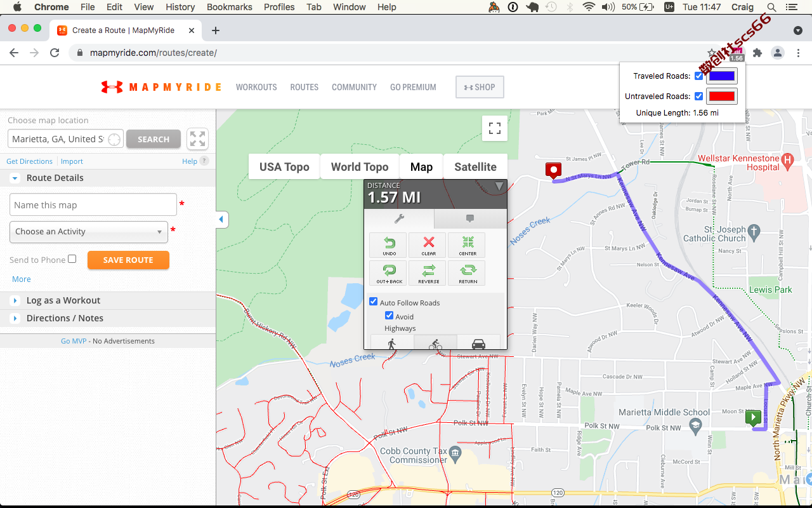Go back in Chrome
The image size is (812, 508).
tap(14, 53)
